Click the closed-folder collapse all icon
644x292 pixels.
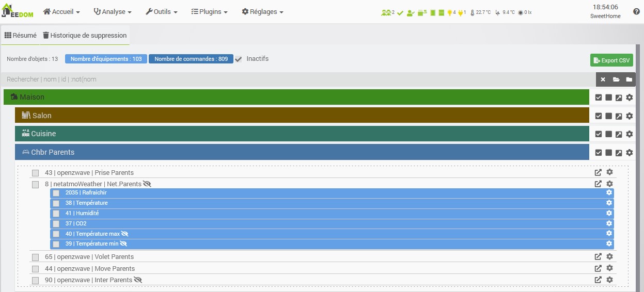(x=629, y=79)
